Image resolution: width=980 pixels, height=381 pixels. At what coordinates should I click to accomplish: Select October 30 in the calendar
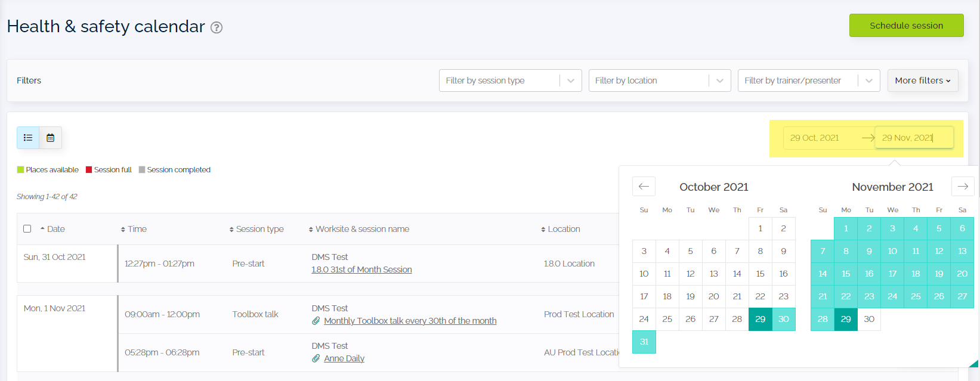pos(783,319)
